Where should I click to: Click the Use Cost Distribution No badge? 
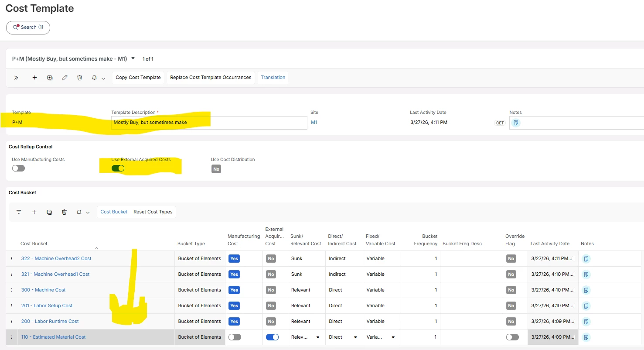[216, 169]
